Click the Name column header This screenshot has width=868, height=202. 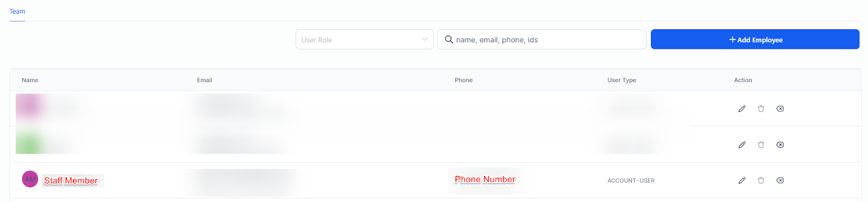30,80
